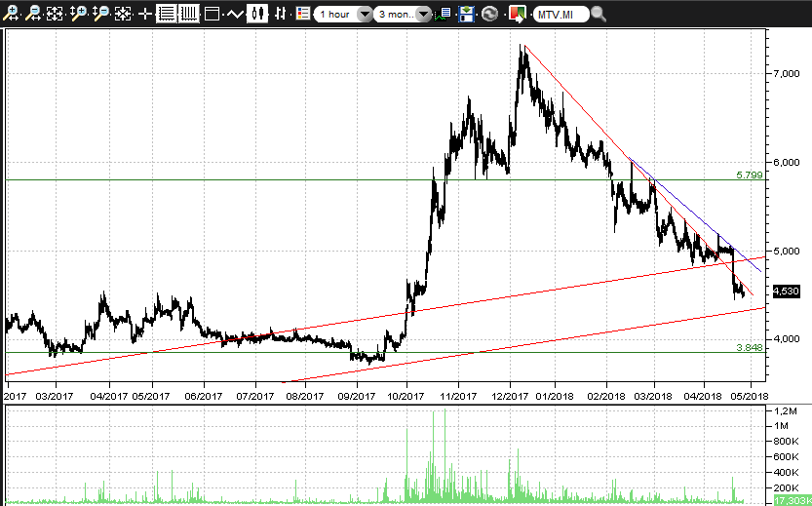Click the 03/2017 date axis label
The image size is (812, 506).
55,396
